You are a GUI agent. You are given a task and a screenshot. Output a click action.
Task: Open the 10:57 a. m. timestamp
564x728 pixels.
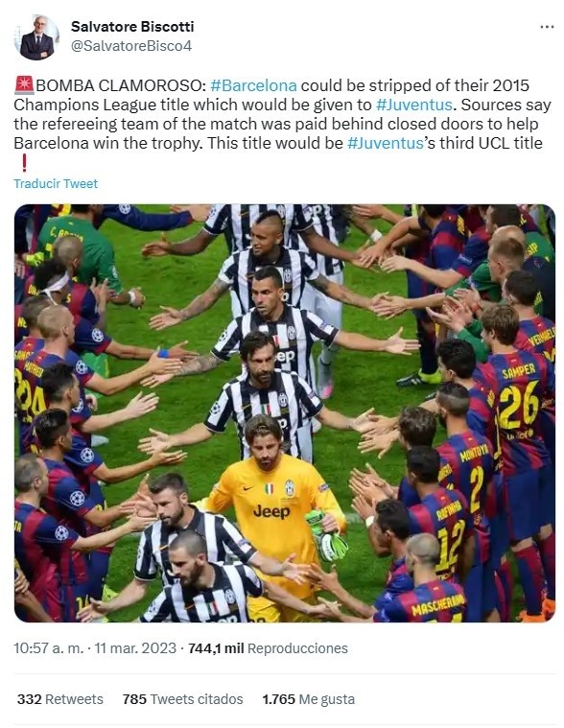click(48, 648)
